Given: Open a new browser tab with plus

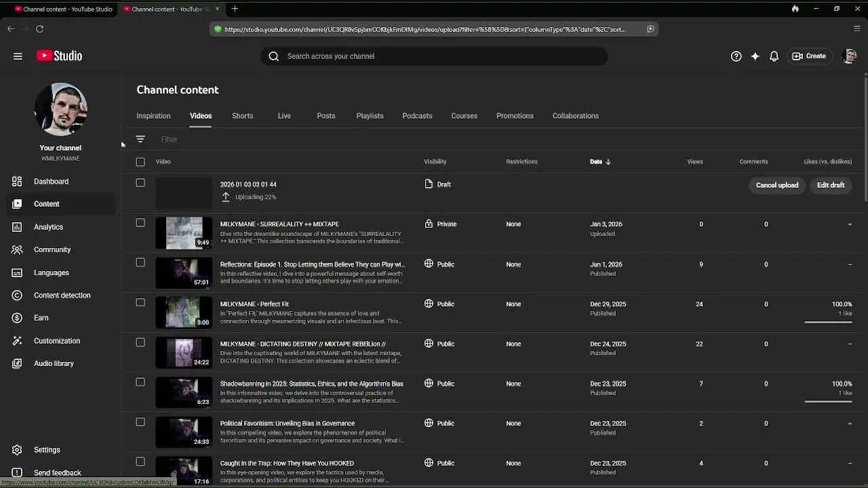Looking at the screenshot, I should [x=235, y=9].
